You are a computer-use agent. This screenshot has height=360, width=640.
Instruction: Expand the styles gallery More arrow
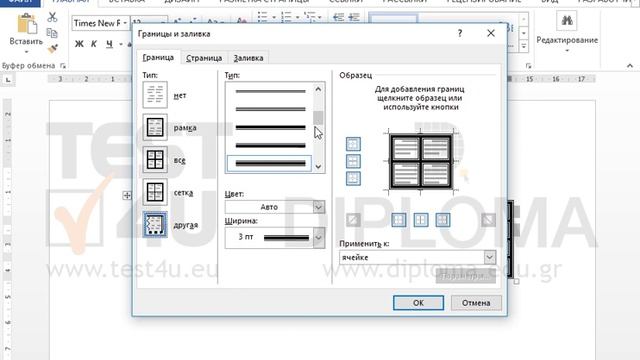click(524, 47)
